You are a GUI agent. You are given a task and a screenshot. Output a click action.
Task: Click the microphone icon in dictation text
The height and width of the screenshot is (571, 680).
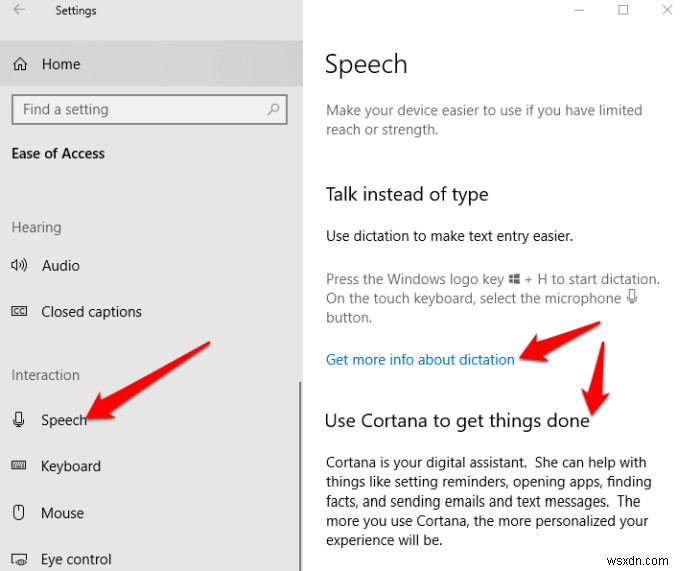(632, 297)
